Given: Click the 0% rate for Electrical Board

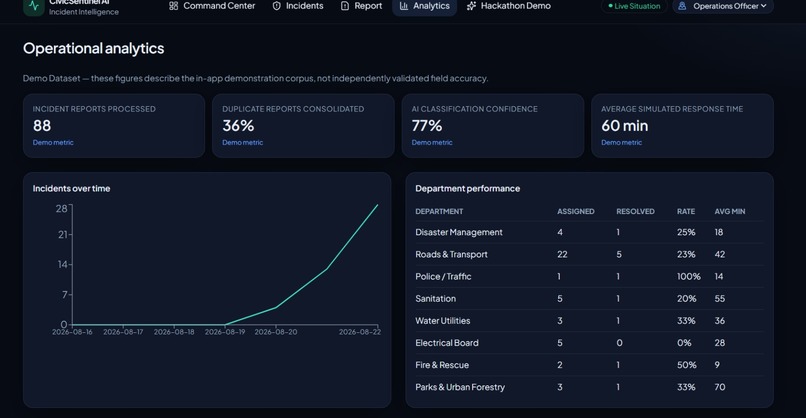Looking at the screenshot, I should (x=684, y=343).
